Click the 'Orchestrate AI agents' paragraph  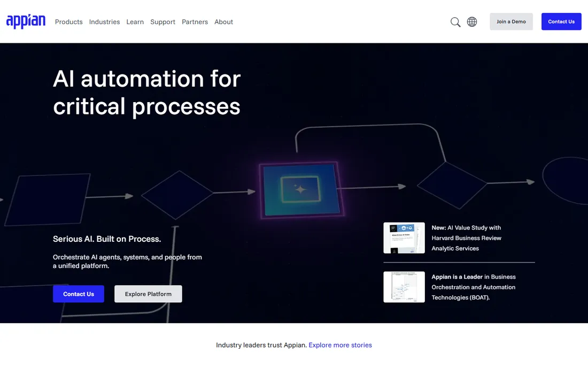coord(128,262)
